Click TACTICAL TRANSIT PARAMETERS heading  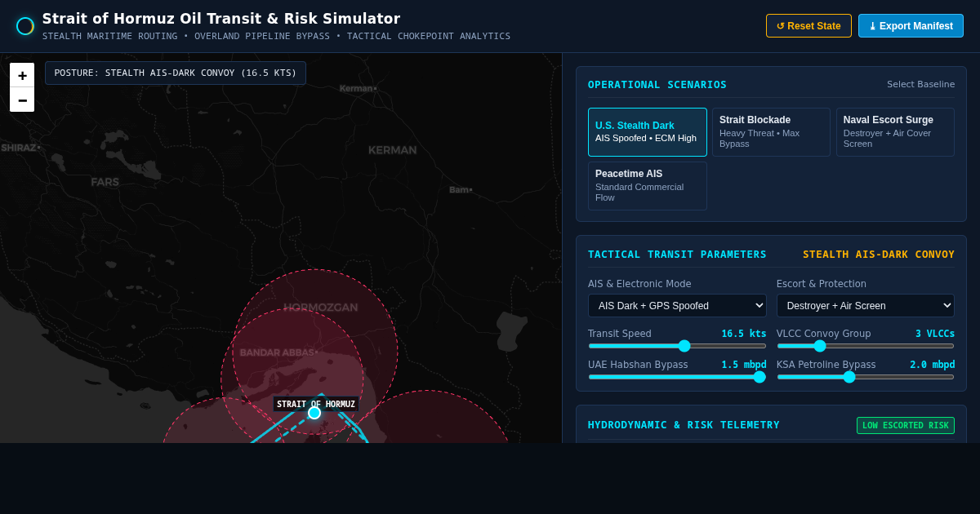click(677, 255)
